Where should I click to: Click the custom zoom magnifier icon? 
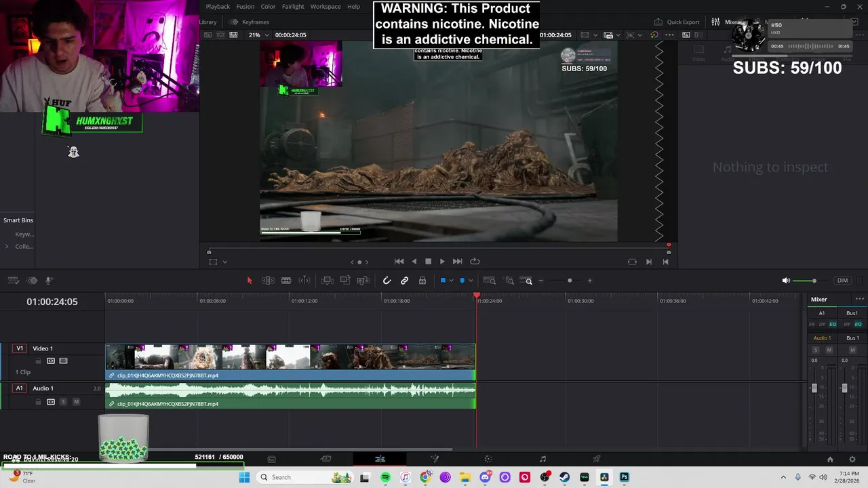coord(527,281)
